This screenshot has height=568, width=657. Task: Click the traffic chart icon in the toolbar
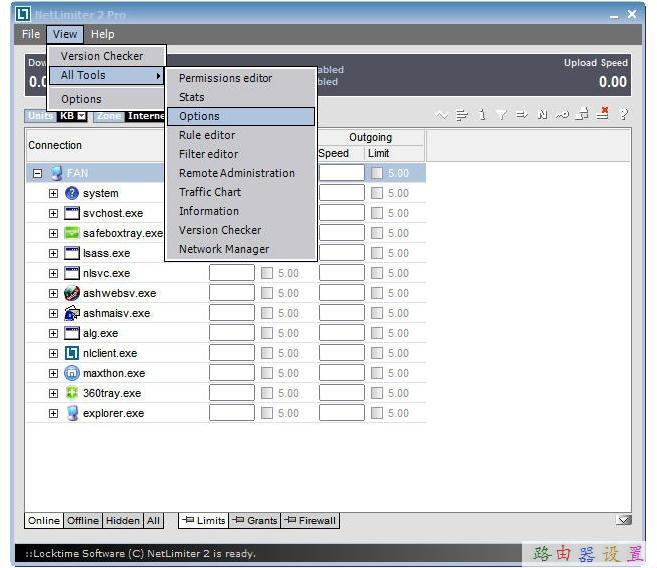(x=442, y=115)
